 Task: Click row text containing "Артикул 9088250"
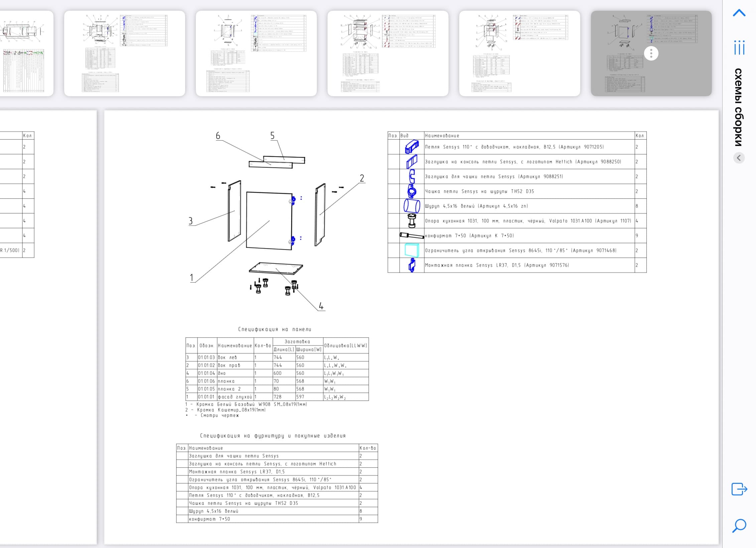tap(523, 162)
